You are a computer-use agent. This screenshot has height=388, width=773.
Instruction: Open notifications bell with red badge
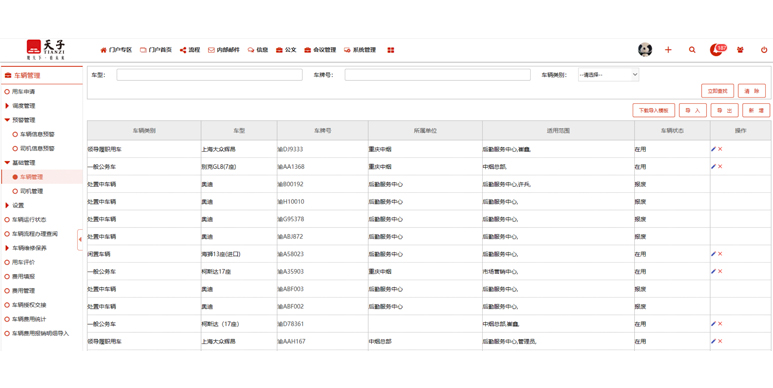pyautogui.click(x=718, y=49)
